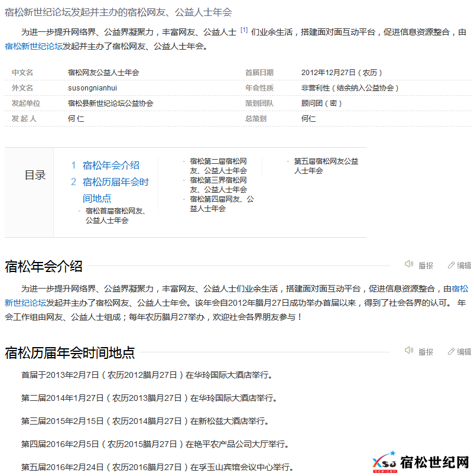Viewport: 474px width, 476px height.
Task: Click the 发起单位 infobox label
Action: [26, 103]
